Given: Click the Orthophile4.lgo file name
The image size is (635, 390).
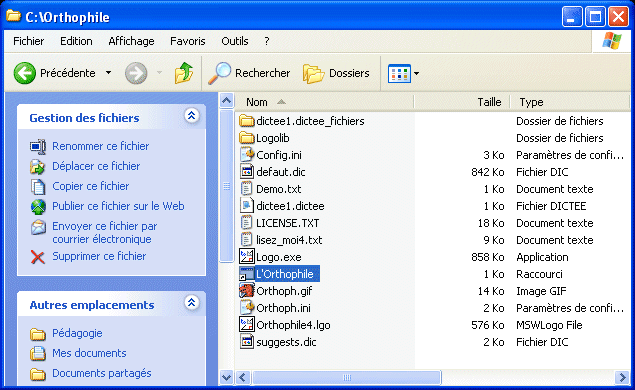Looking at the screenshot, I should [x=293, y=325].
